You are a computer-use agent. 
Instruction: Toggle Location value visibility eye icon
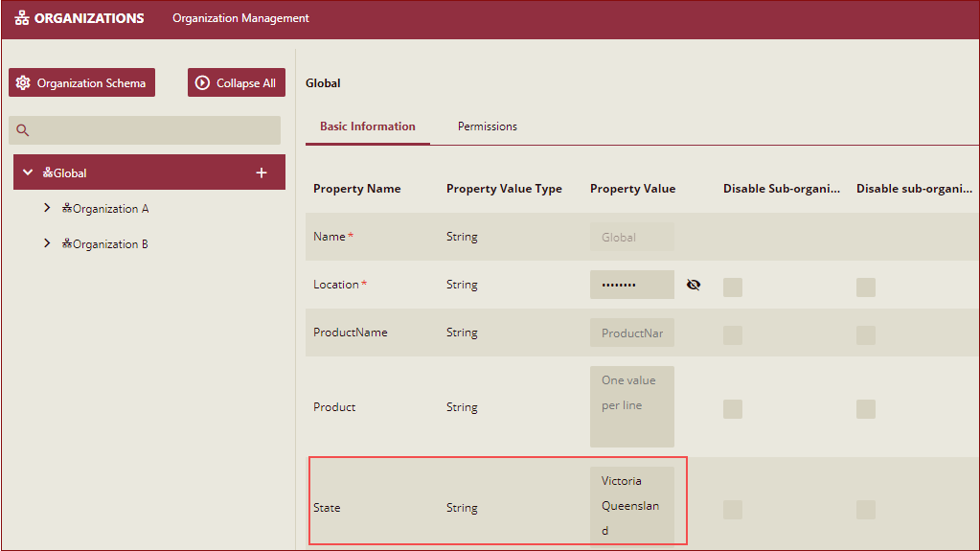tap(694, 285)
